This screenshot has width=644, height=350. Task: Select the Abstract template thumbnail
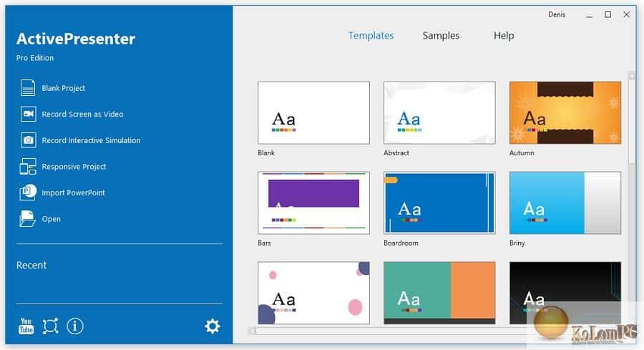click(x=439, y=112)
